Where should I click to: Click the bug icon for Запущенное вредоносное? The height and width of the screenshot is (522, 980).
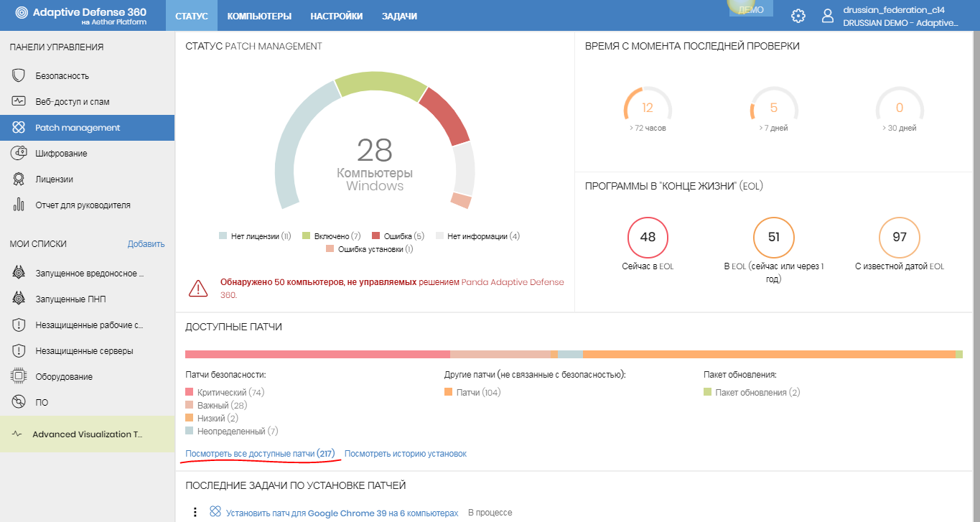pos(19,273)
